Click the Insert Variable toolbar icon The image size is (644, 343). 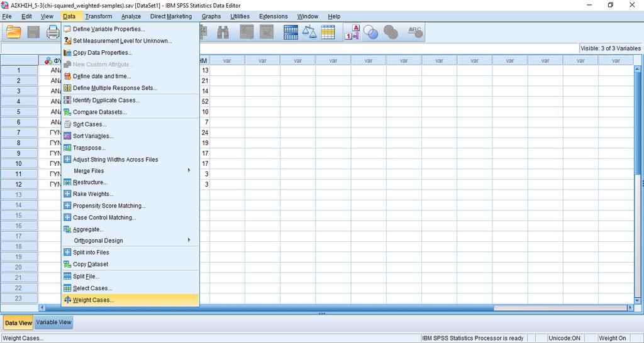click(x=267, y=32)
